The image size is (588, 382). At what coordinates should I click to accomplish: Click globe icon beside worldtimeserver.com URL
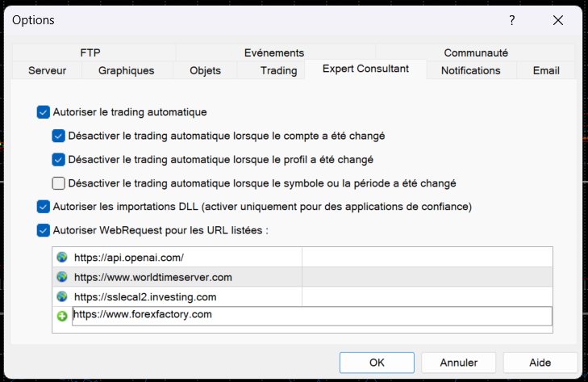coord(62,277)
